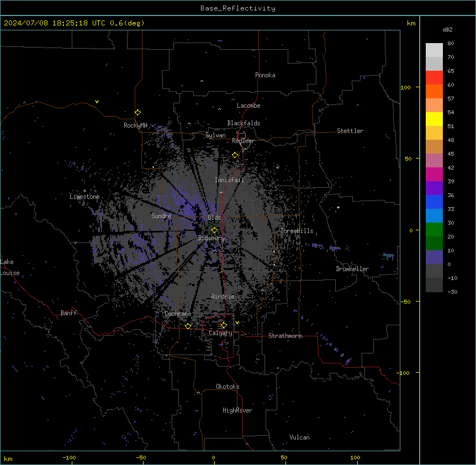This screenshot has width=476, height=465.
Task: Click the yellow diamond marker above Calgary label
Action: 224,325
